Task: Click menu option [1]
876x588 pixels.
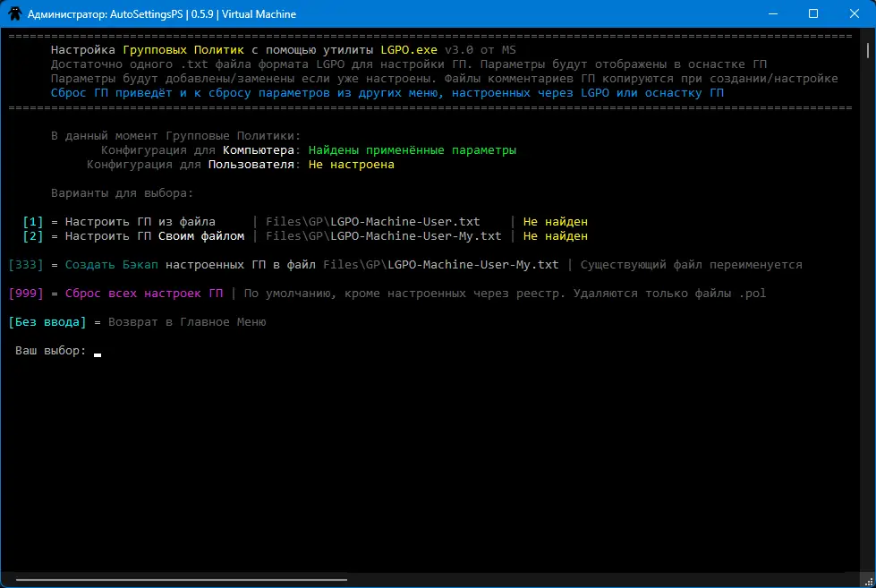Action: [33, 221]
